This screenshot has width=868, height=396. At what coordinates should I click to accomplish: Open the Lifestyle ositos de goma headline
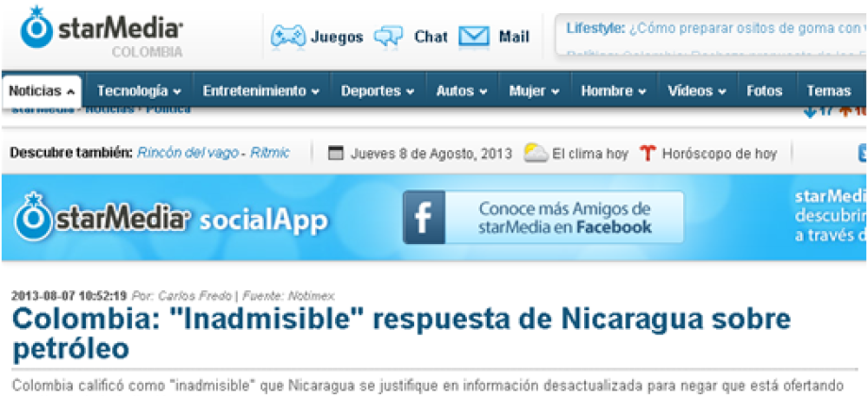coord(717,28)
